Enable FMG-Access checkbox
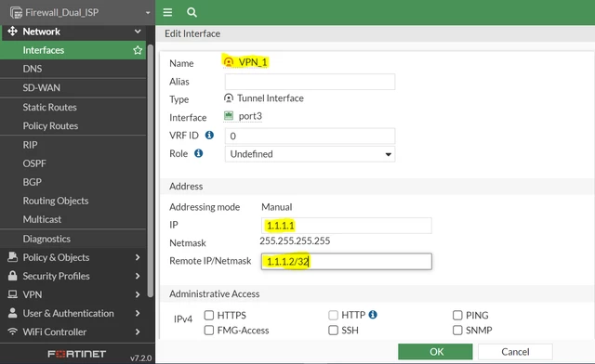 click(x=208, y=331)
